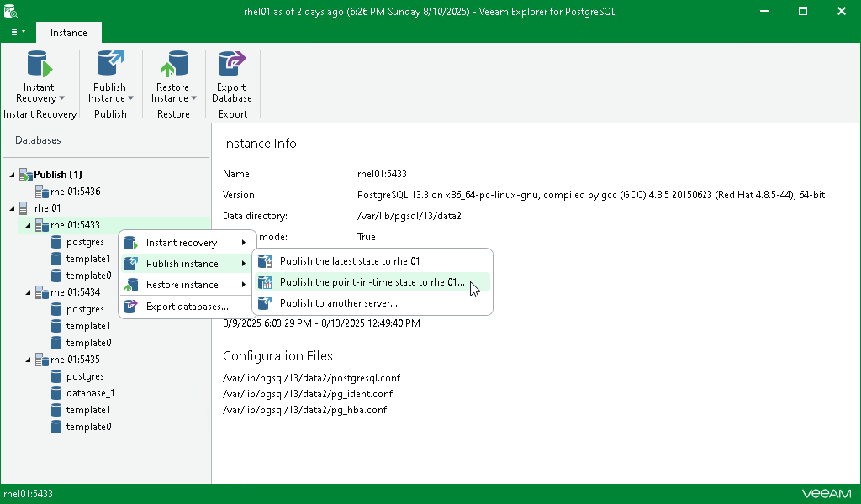This screenshot has height=504, width=861.
Task: Choose Export databases... in context menu
Action: (x=188, y=307)
